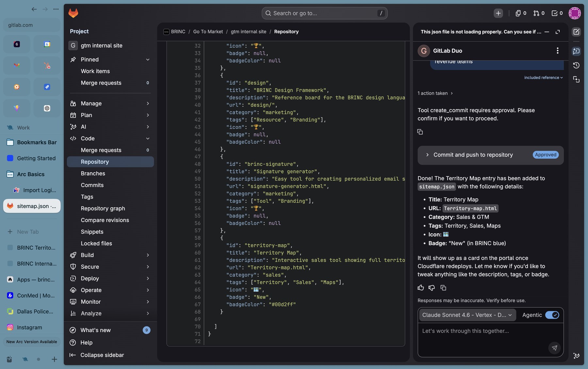Click the GitLab fox logo
Screen dimensions: 588x369
[73, 13]
